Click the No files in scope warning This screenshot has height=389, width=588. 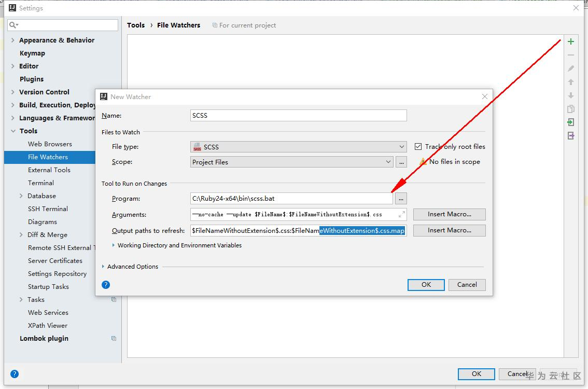[x=450, y=162]
